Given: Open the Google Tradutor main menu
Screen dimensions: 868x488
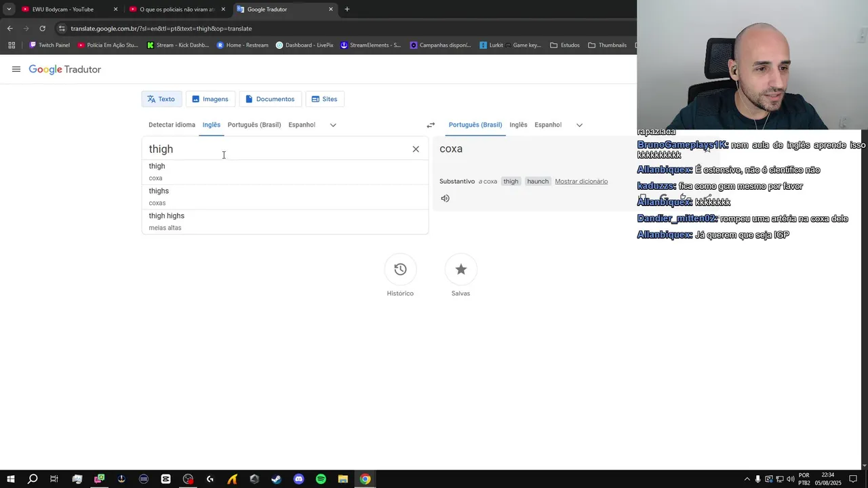Looking at the screenshot, I should (16, 69).
